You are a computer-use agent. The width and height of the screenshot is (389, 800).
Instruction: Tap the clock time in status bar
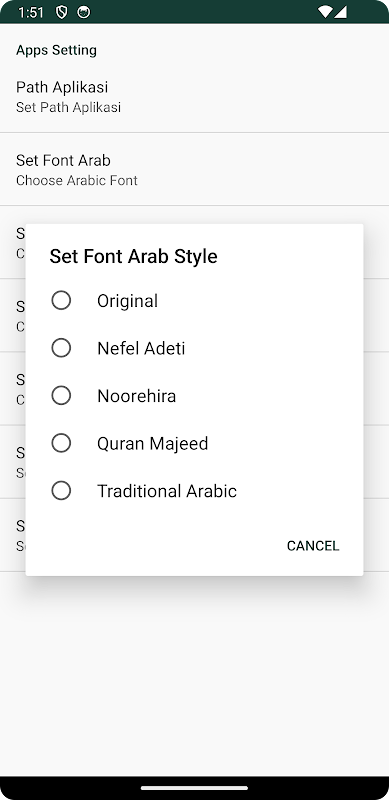(x=31, y=12)
